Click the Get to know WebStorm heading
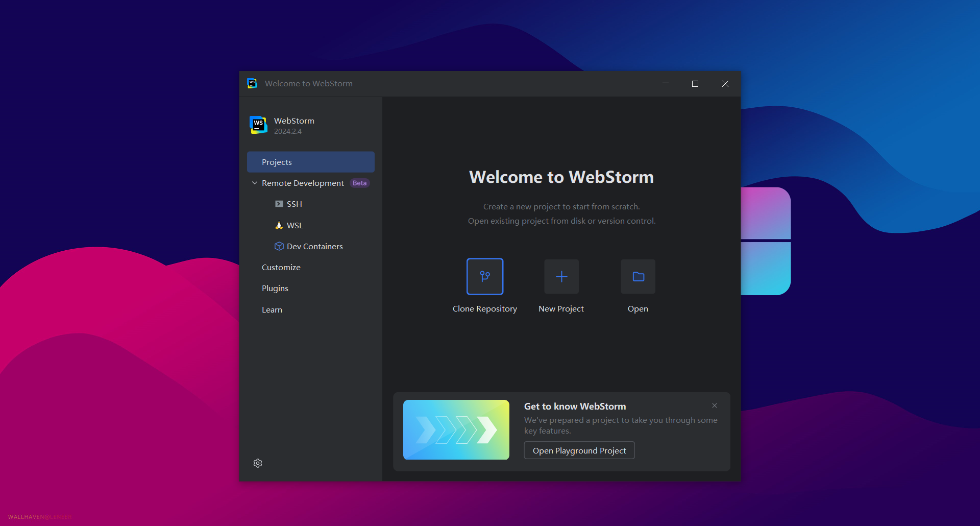This screenshot has width=980, height=526. [575, 407]
